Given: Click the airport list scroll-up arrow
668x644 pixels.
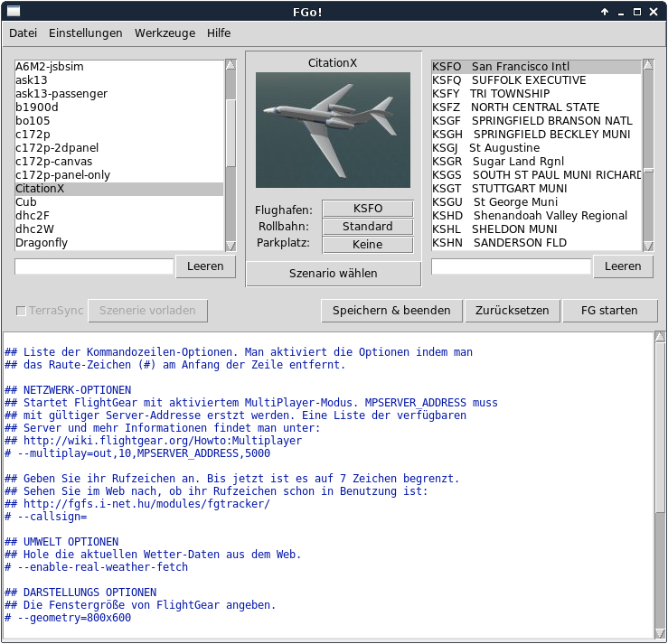Looking at the screenshot, I should point(648,65).
